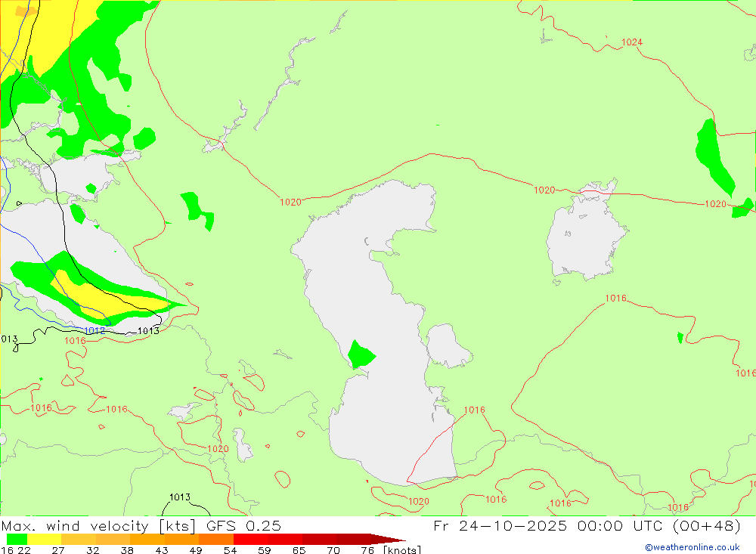Click the '[knots]' unit label in legend
Screen dimensions: 756x554
click(x=402, y=549)
